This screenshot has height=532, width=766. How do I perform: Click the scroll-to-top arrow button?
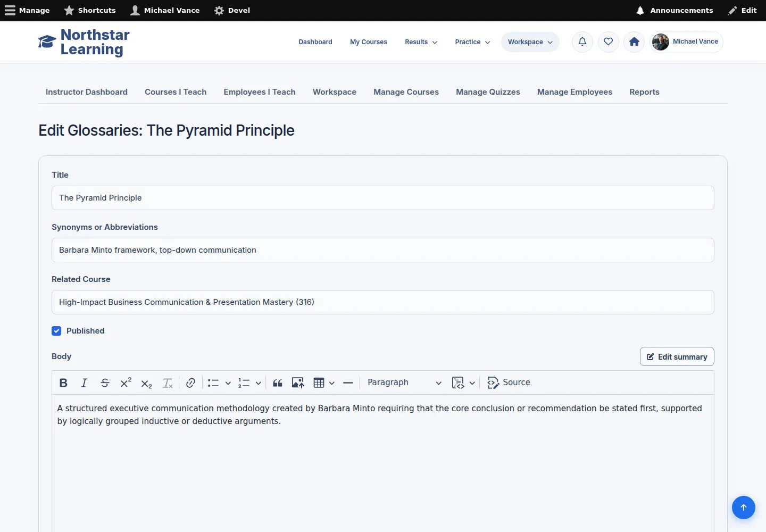point(744,508)
